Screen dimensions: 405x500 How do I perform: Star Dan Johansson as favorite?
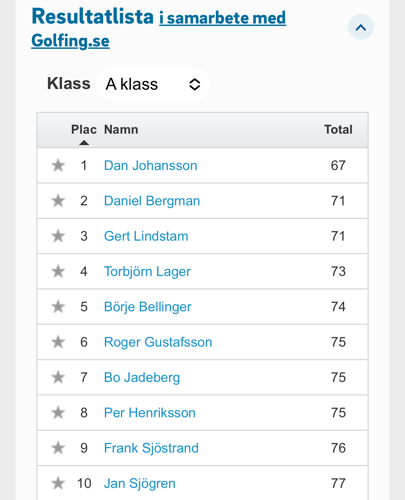(58, 165)
